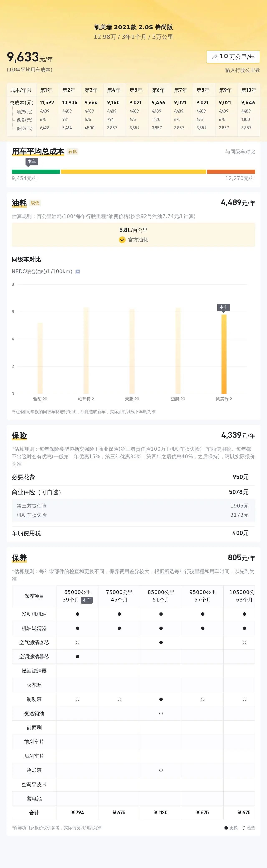This screenshot has width=267, height=868.
Task: Click the 变速箱油 check circle at 85000公里
Action: pos(161,713)
